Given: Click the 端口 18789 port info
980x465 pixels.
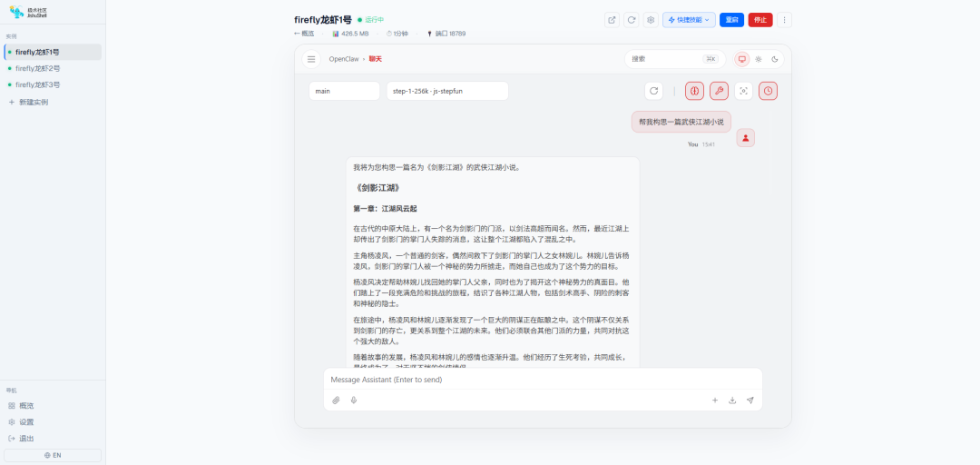Looking at the screenshot, I should [x=446, y=34].
